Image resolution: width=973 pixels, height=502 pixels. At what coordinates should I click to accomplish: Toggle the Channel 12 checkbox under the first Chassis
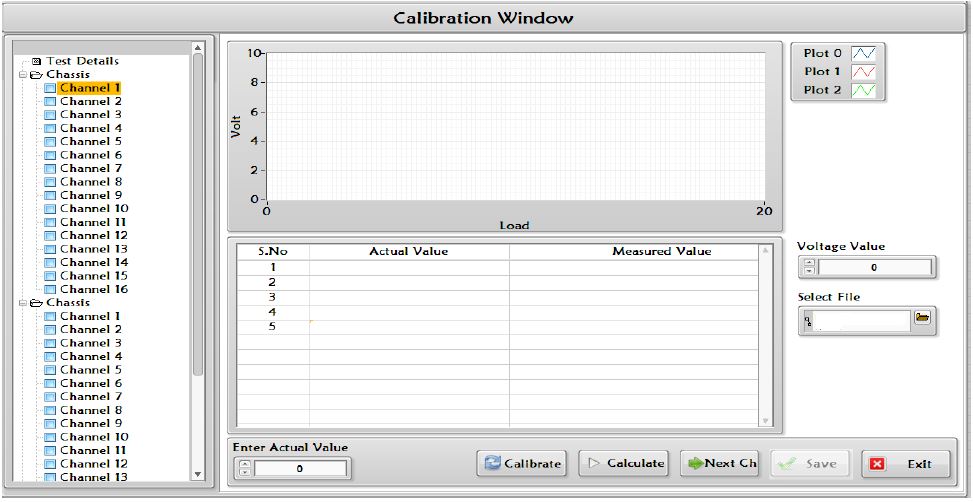click(49, 236)
